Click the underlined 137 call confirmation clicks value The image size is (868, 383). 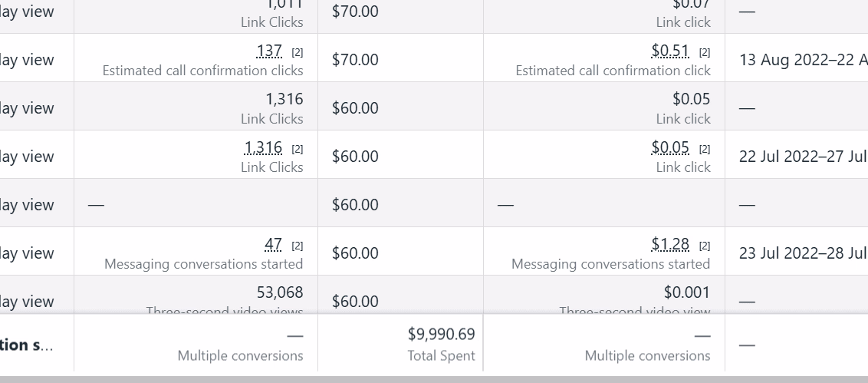[x=269, y=51]
